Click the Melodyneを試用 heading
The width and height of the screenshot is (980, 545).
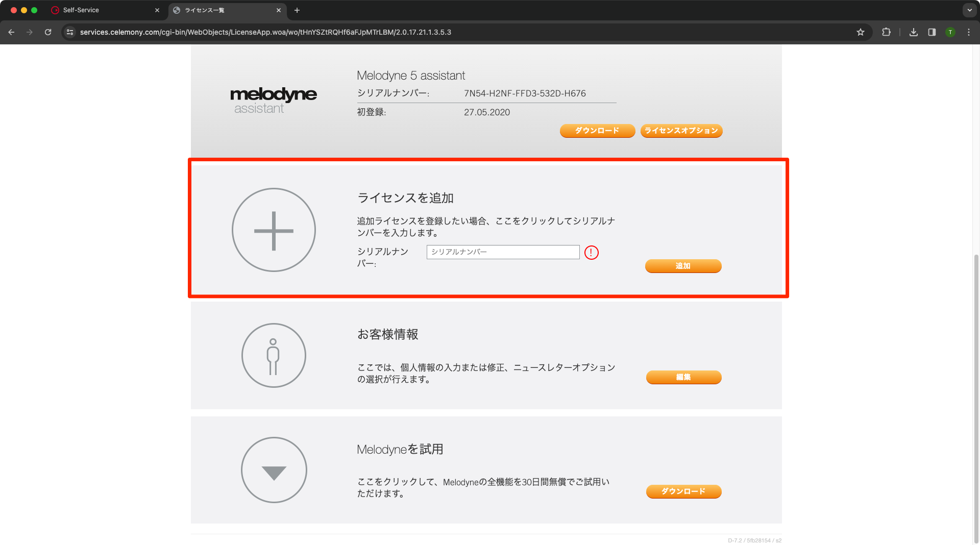[x=400, y=449]
